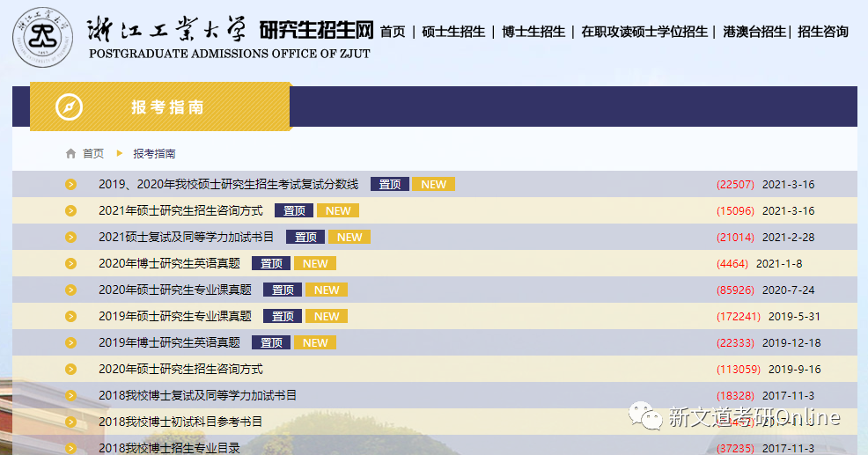Open 2020年硕士研究生专业课真题 link
The image size is (868, 455).
coord(175,290)
